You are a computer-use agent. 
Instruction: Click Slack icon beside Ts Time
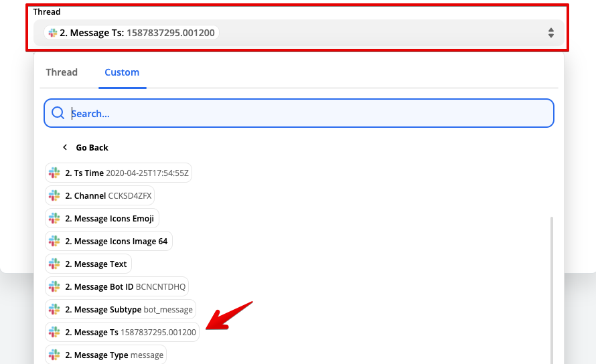[x=54, y=173]
